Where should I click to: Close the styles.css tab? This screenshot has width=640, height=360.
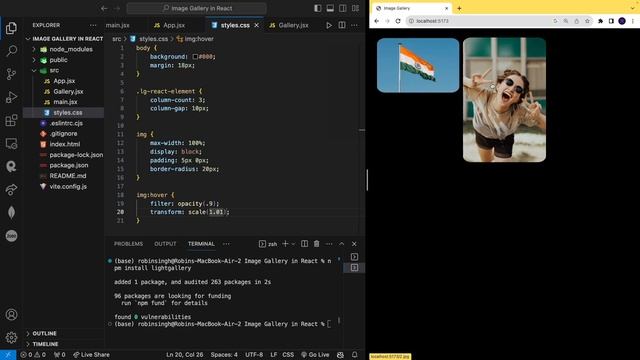point(257,25)
